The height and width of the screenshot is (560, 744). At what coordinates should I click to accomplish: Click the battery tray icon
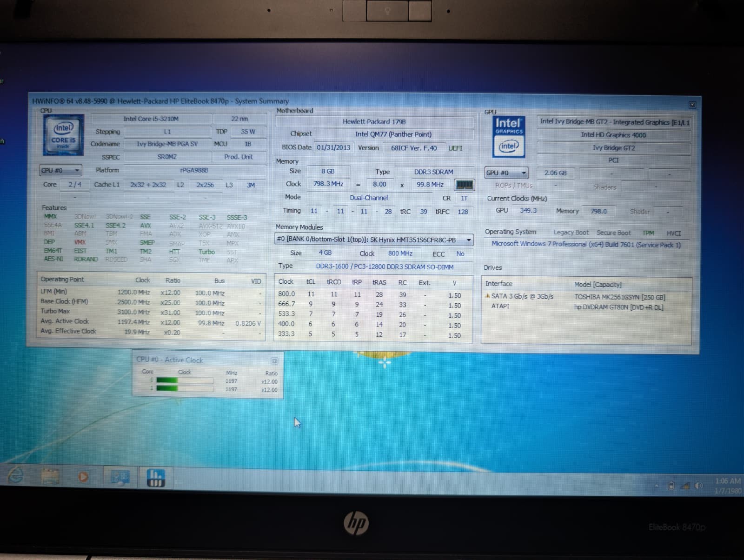click(x=671, y=486)
